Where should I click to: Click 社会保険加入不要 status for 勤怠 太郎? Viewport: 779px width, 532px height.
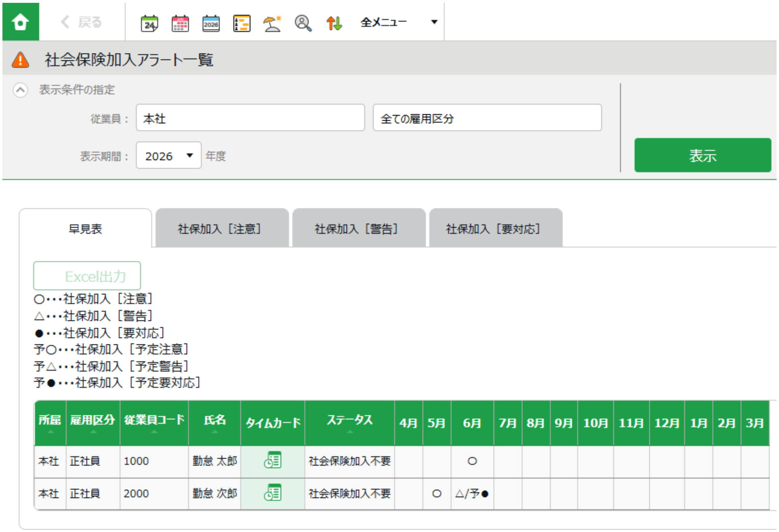point(349,461)
